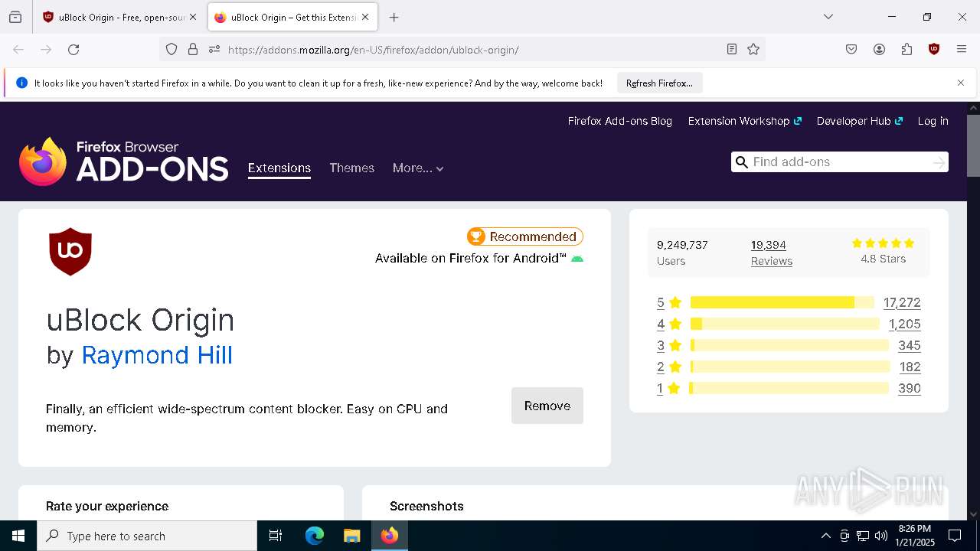Open File Explorer from taskbar
The image size is (980, 551).
tap(351, 536)
